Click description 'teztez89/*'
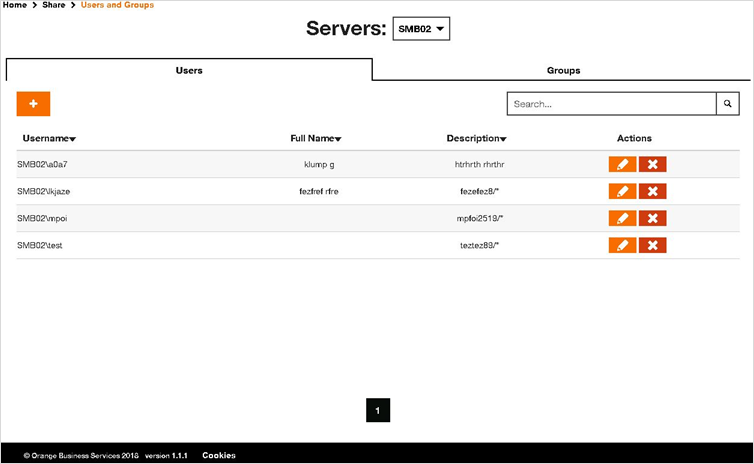Image resolution: width=754 pixels, height=464 pixels. [x=479, y=245]
